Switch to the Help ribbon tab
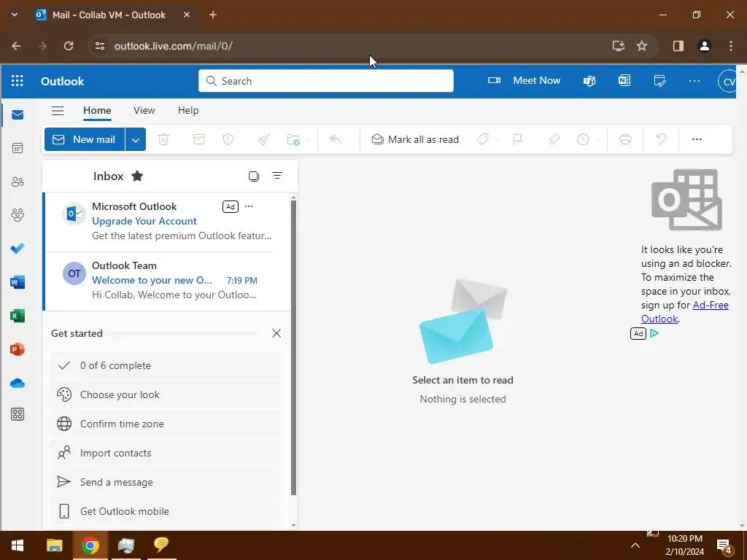 tap(188, 111)
